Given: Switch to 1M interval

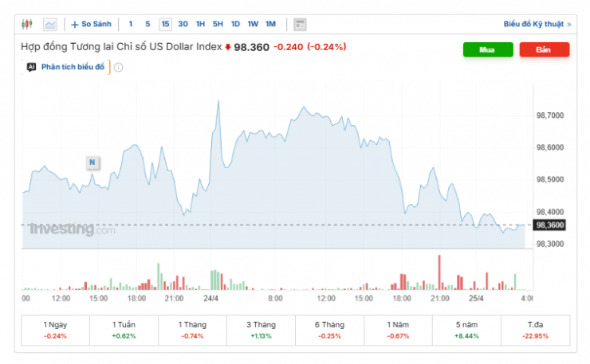Looking at the screenshot, I should (x=270, y=24).
